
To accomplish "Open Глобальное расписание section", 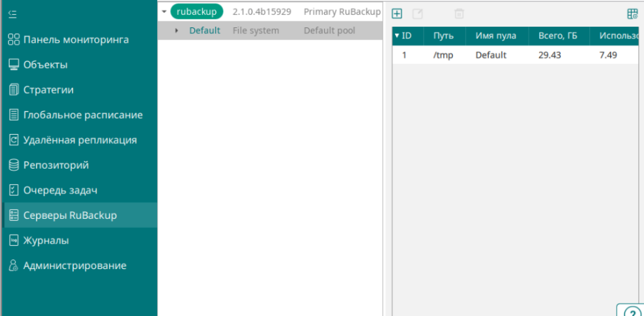I will (x=83, y=115).
